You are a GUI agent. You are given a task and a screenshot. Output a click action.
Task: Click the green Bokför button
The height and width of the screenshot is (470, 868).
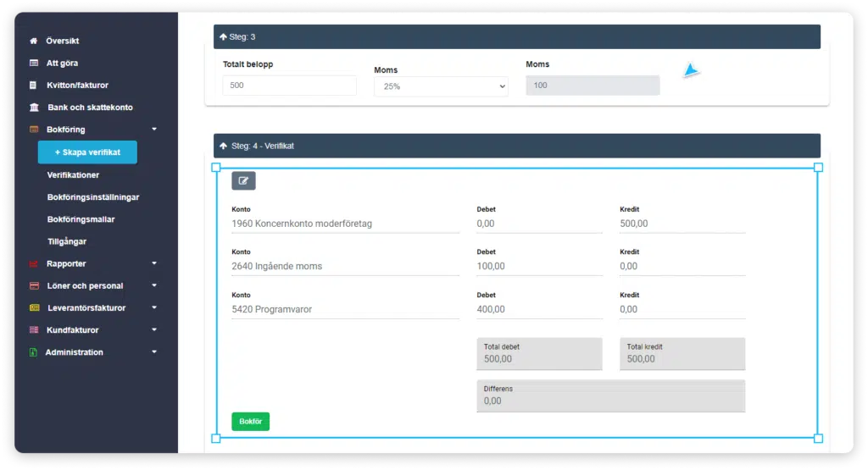click(251, 422)
